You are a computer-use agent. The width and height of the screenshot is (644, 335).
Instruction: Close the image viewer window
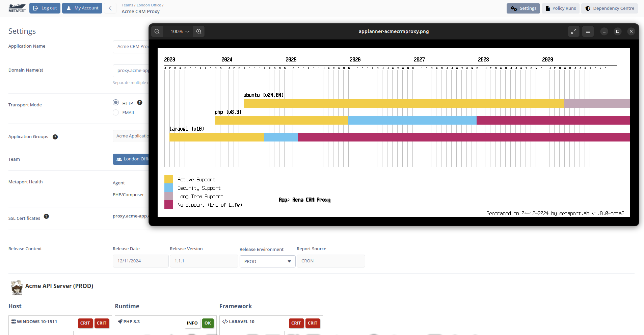click(x=631, y=31)
